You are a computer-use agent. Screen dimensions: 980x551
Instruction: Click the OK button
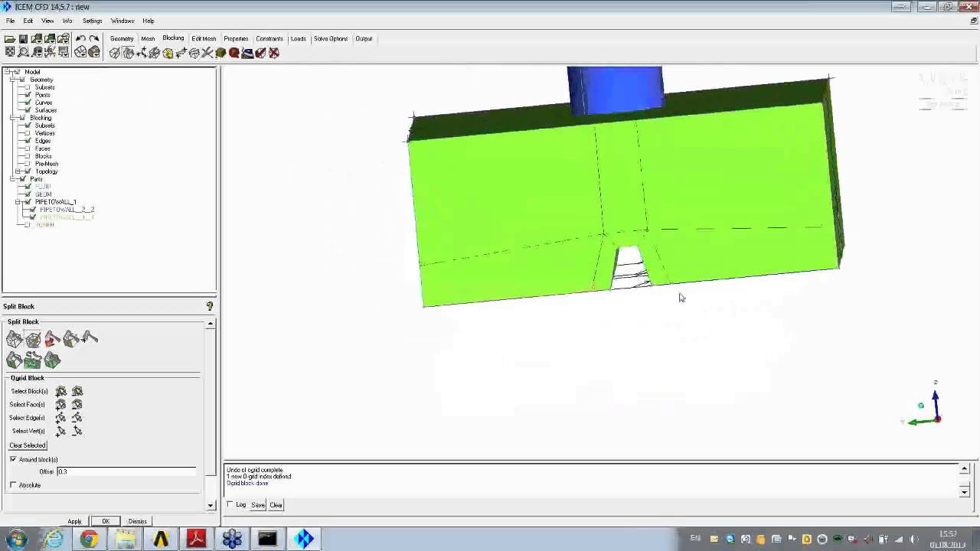(106, 521)
